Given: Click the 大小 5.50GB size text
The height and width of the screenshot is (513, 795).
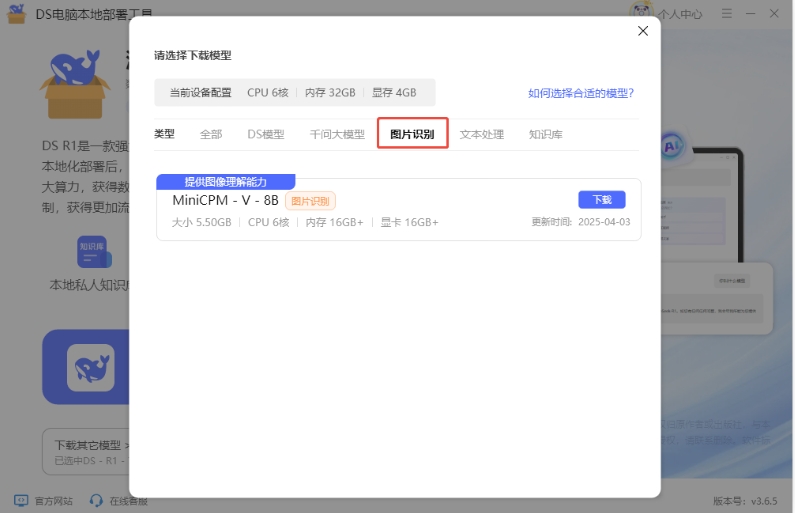Looking at the screenshot, I should point(202,222).
